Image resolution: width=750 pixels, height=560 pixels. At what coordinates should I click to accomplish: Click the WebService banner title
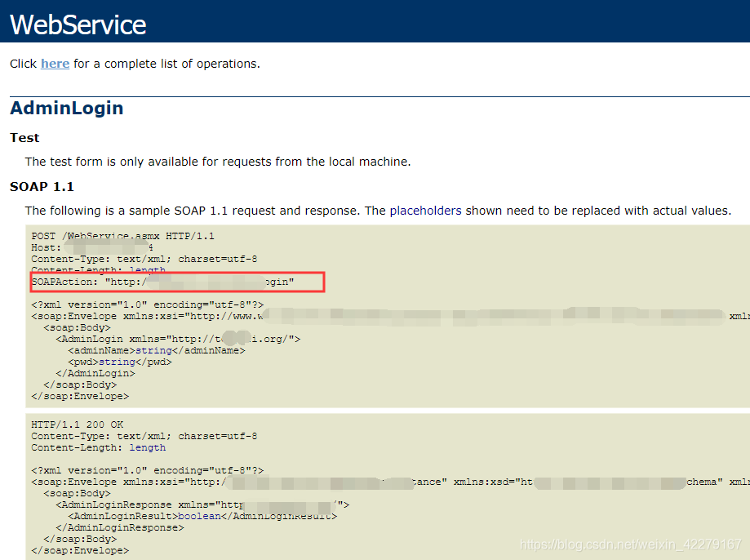pos(78,24)
